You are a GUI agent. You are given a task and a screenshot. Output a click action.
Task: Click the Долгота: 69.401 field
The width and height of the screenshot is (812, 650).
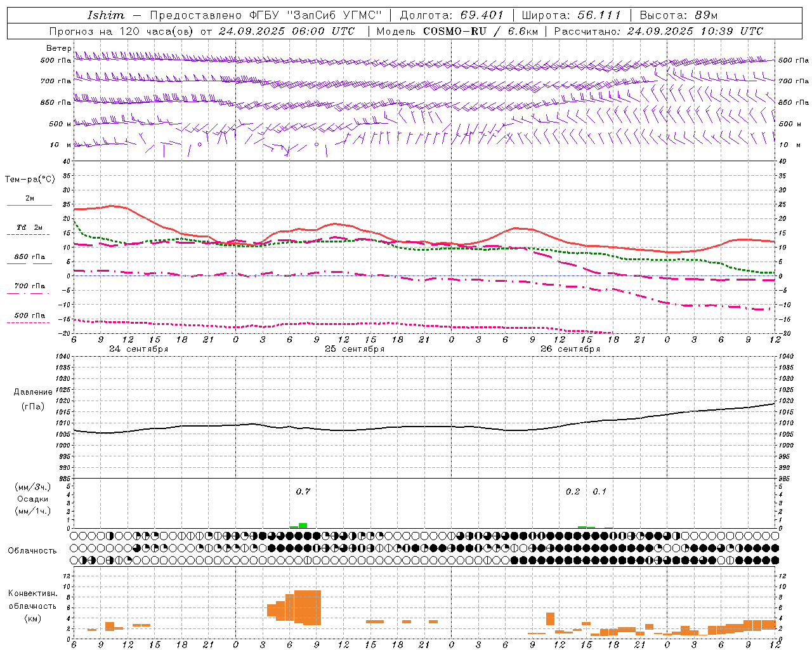click(452, 15)
